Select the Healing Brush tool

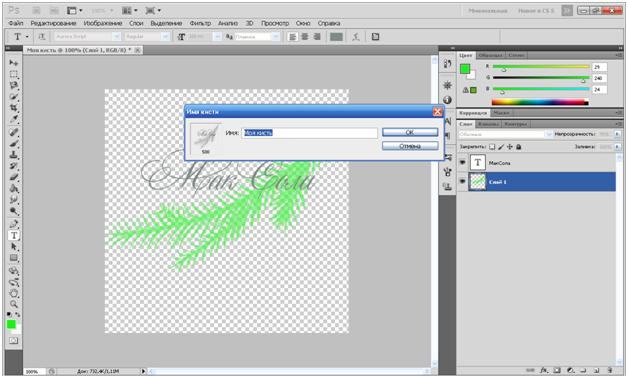point(14,132)
